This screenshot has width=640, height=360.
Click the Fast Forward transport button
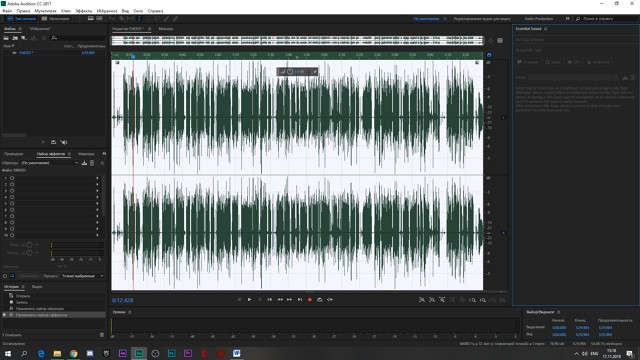(289, 300)
